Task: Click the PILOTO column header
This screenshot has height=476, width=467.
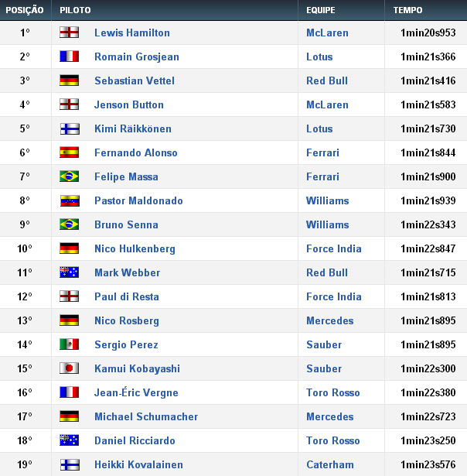Action: pos(75,10)
